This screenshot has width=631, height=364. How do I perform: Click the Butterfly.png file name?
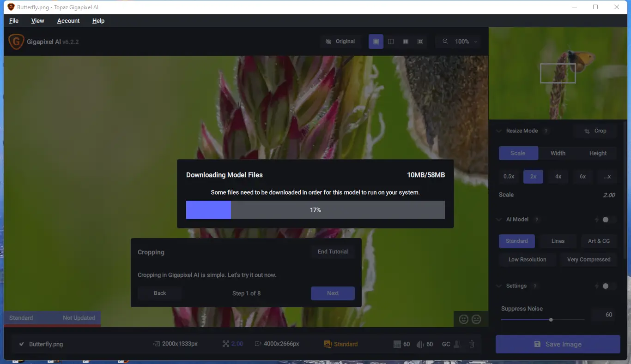[x=46, y=344]
